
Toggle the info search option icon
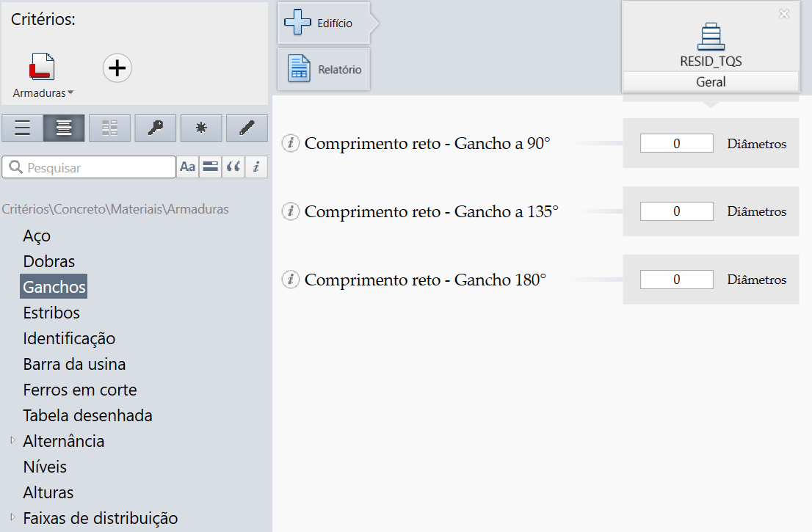tap(256, 167)
